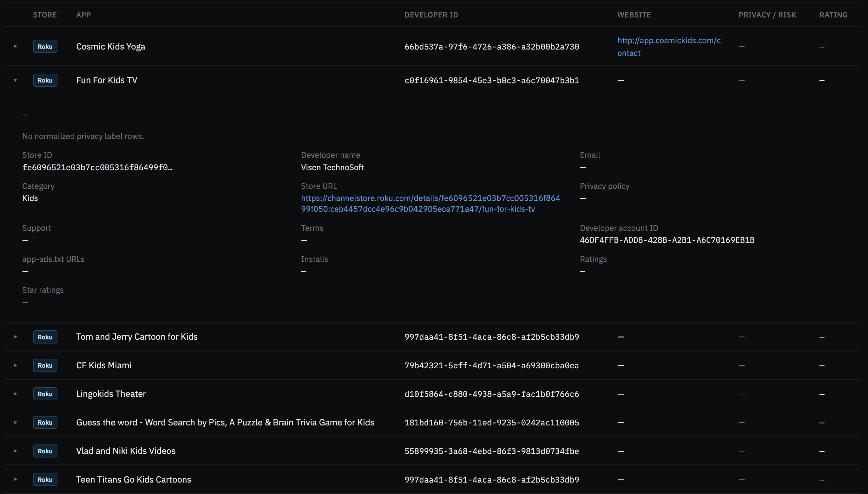The height and width of the screenshot is (494, 868).
Task: Click the Privacy policy field label
Action: coord(604,186)
